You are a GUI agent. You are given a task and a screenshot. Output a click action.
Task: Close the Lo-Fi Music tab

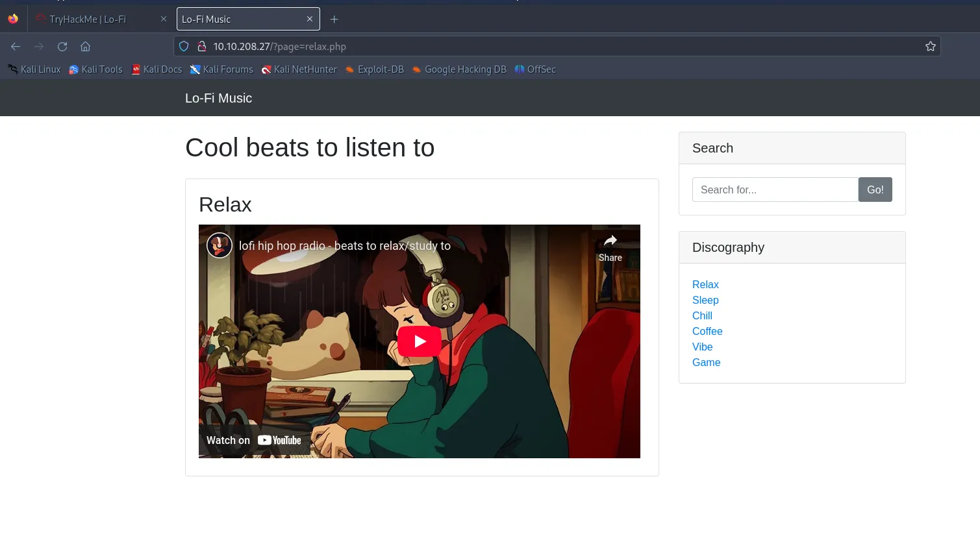point(310,19)
